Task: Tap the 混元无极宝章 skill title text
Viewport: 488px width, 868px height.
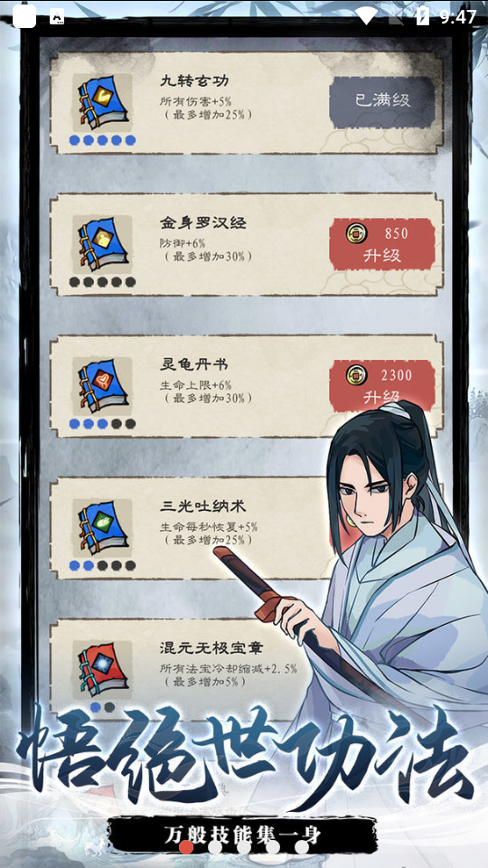Action: point(211,647)
